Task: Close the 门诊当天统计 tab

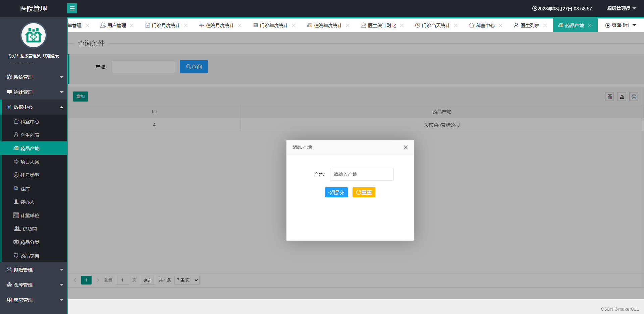Action: tap(456, 25)
